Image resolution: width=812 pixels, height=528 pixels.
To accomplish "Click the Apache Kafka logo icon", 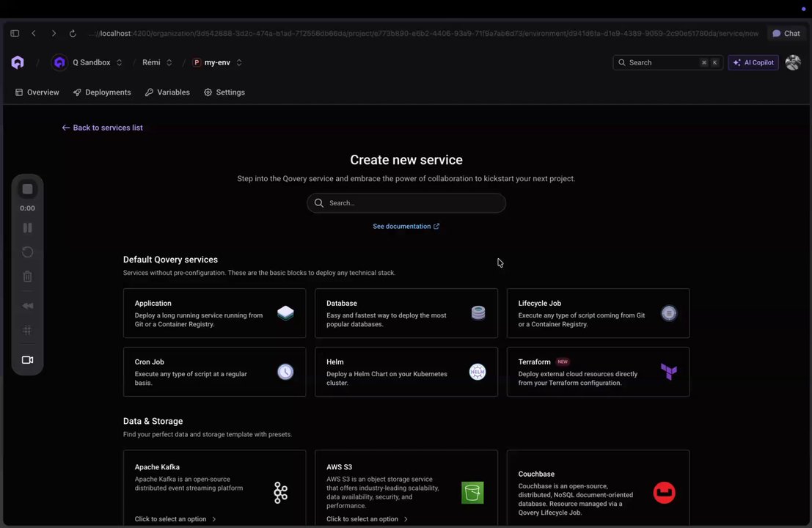I will pos(281,492).
